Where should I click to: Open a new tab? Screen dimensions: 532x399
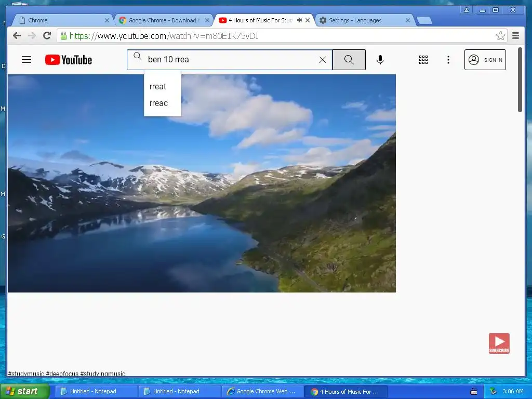click(424, 21)
